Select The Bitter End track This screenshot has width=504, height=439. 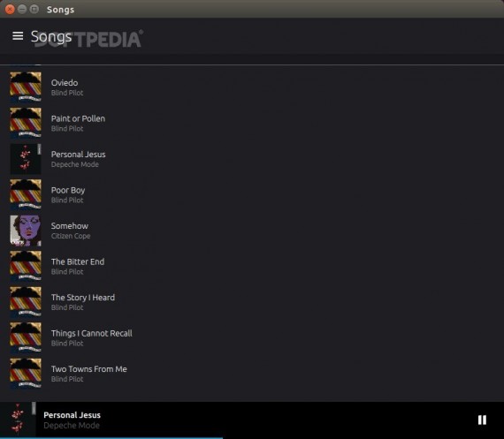[252, 266]
